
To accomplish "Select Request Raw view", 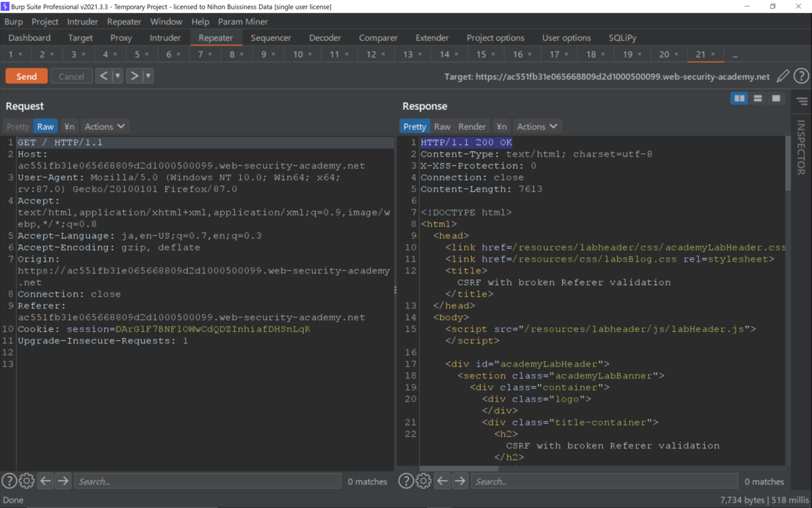I will pyautogui.click(x=45, y=126).
